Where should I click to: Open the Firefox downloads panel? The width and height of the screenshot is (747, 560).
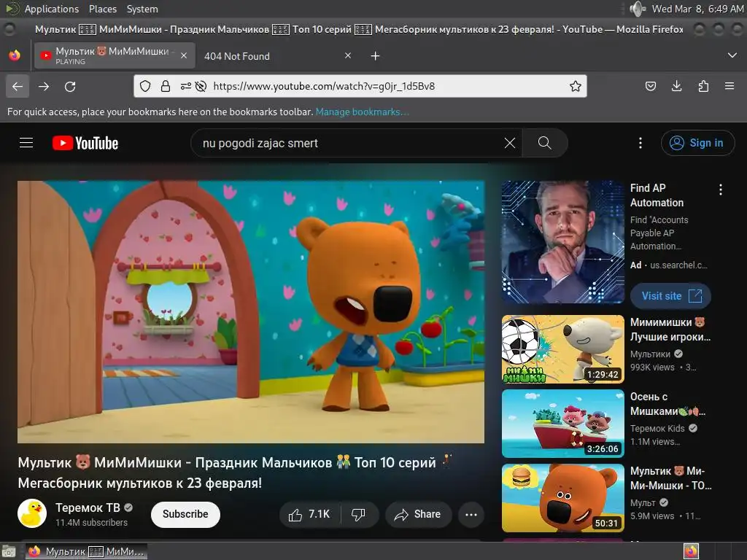[x=676, y=86]
